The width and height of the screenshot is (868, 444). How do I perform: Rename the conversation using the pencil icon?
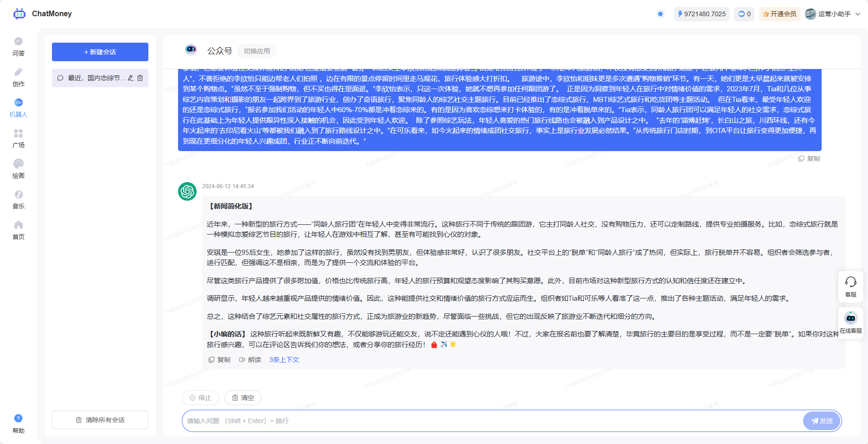pyautogui.click(x=131, y=78)
